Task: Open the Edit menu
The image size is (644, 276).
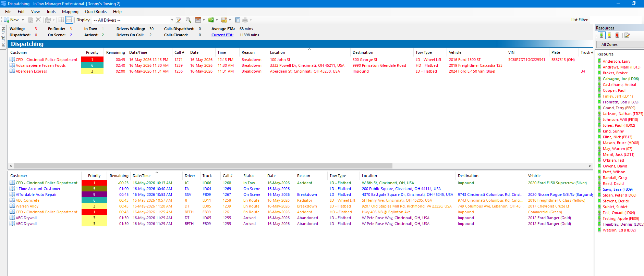Action: pos(21,12)
